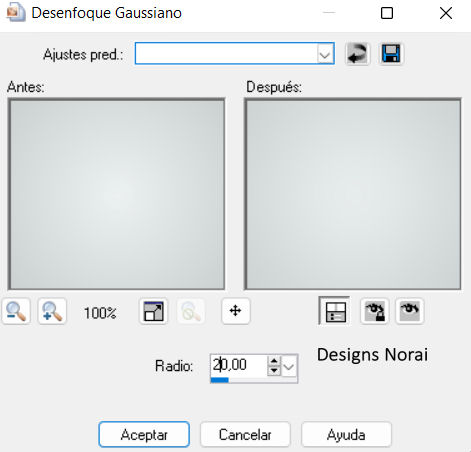The image size is (471, 452).
Task: Save preset with floppy disk icon
Action: tap(391, 54)
